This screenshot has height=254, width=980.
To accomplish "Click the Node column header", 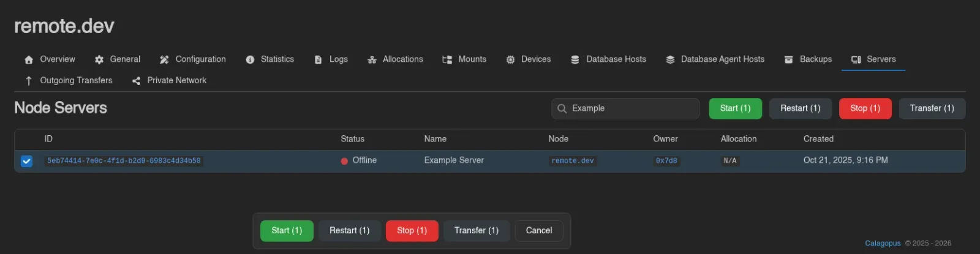I will pos(559,139).
